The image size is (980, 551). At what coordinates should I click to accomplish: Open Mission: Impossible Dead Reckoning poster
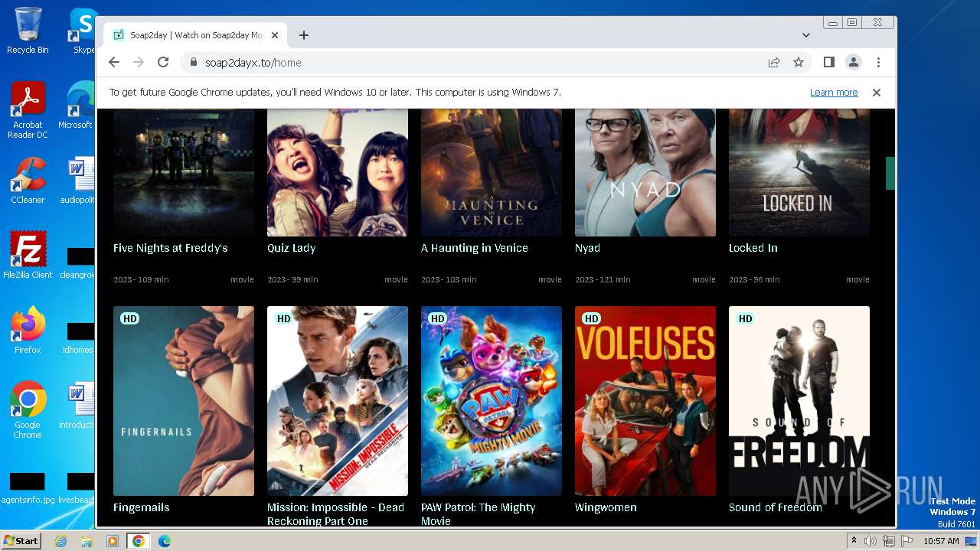pos(338,401)
